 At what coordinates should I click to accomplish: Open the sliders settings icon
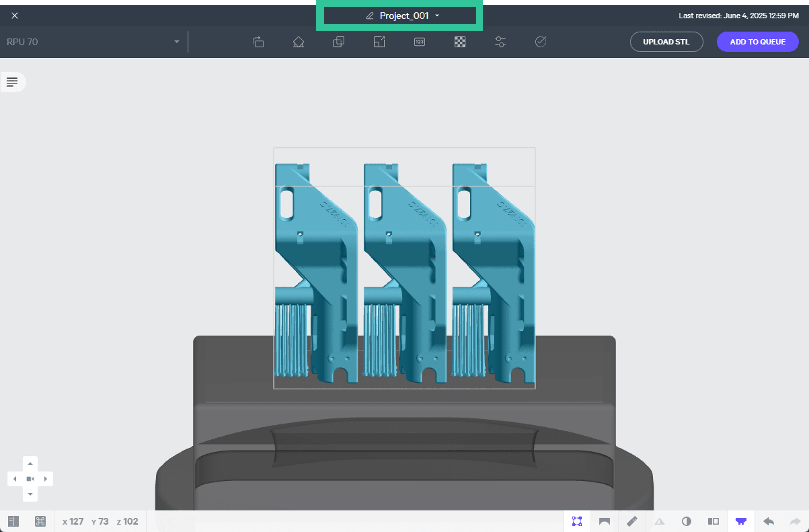coord(500,42)
